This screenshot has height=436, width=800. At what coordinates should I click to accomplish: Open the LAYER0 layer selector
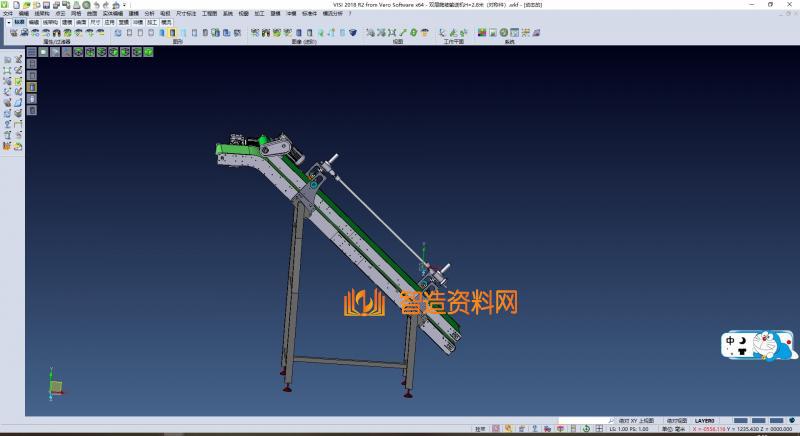tap(705, 420)
